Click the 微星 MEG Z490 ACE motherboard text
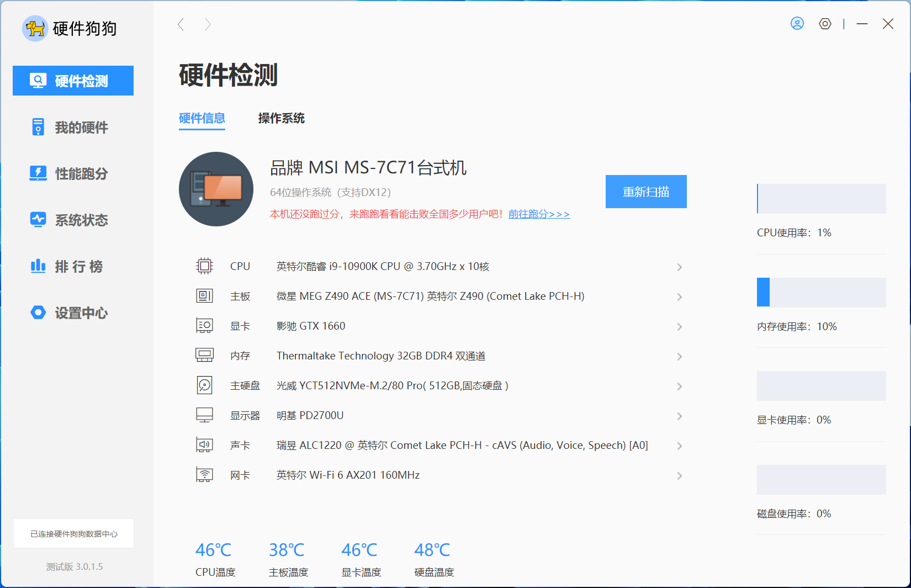The image size is (911, 588). coord(431,296)
